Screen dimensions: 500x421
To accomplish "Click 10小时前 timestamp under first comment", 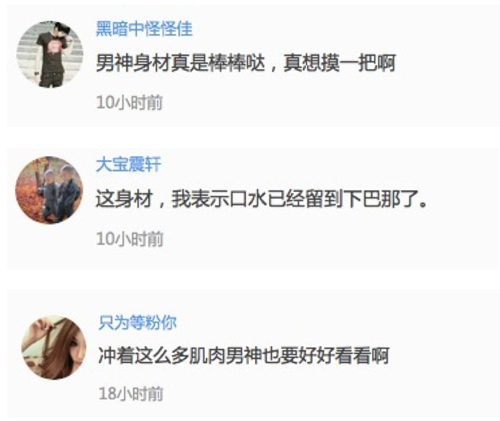I will click(x=129, y=102).
